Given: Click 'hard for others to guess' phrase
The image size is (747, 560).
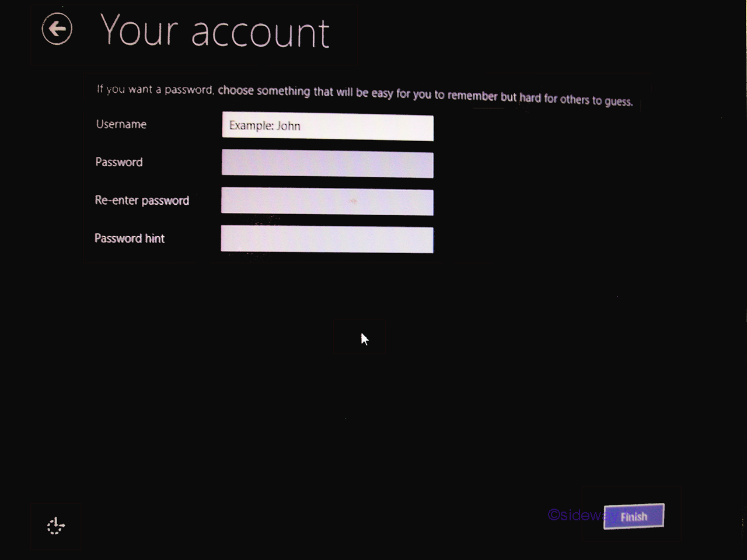Looking at the screenshot, I should point(576,99).
